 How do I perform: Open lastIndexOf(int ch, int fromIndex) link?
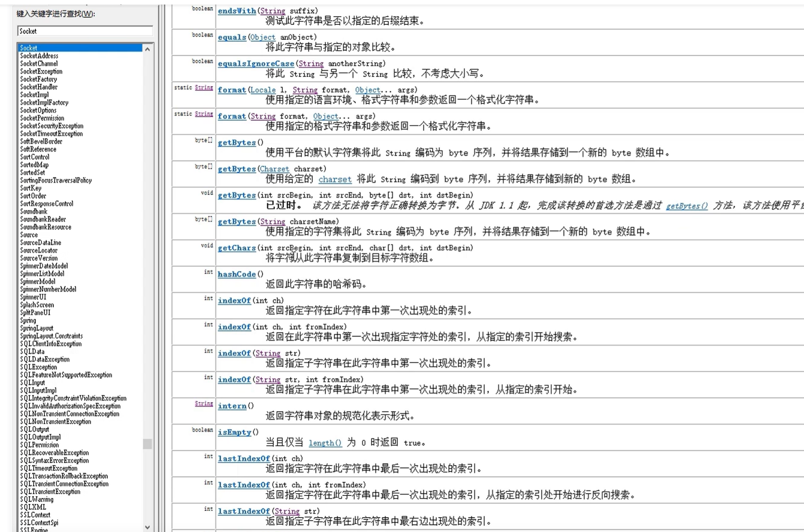click(x=244, y=484)
